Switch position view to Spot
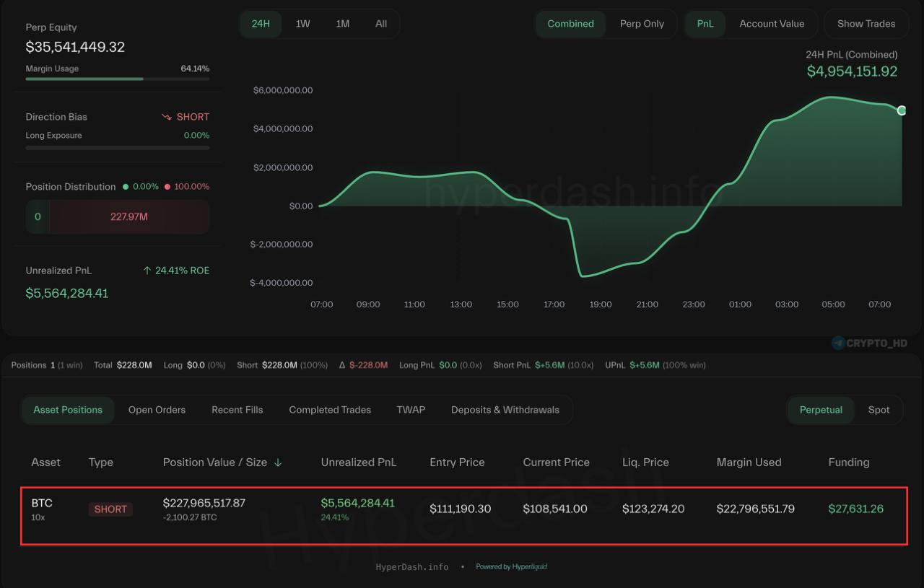 click(879, 410)
